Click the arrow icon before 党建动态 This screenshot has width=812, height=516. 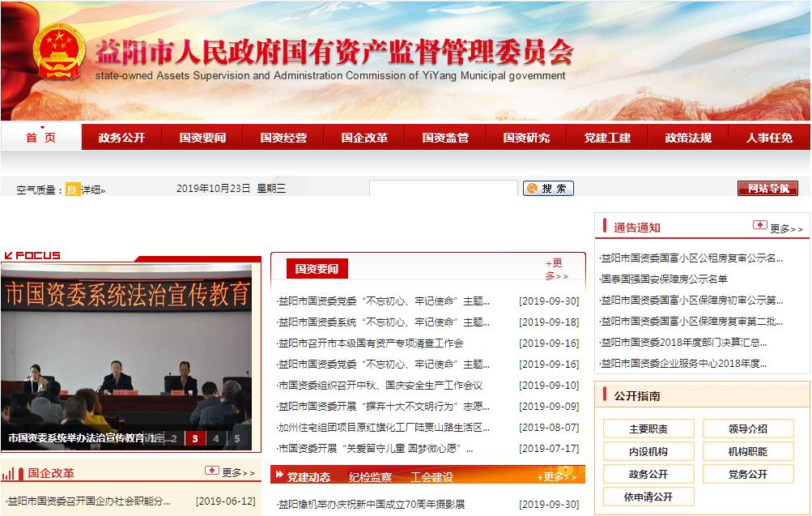tap(278, 476)
